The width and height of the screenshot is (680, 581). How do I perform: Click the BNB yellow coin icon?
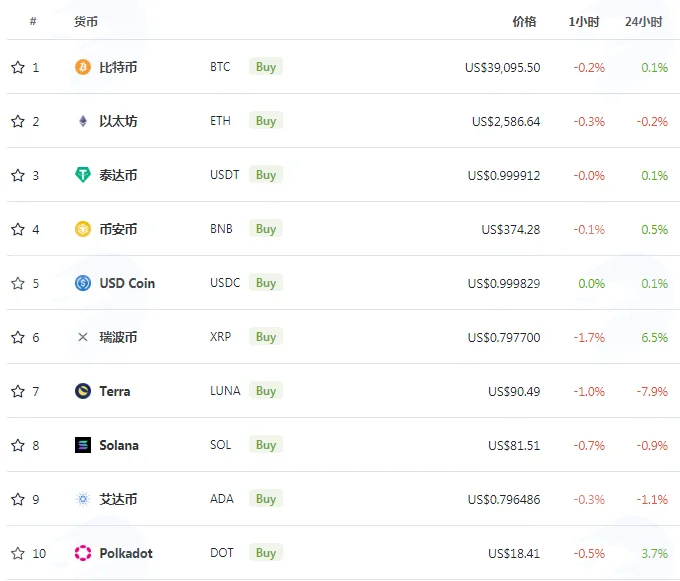tap(83, 229)
